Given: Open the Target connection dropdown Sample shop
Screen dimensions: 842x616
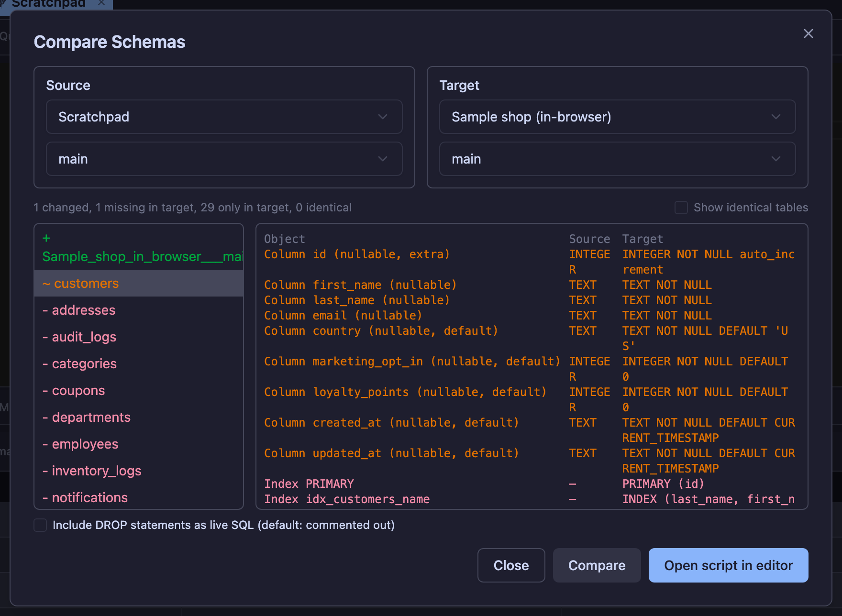Looking at the screenshot, I should tap(617, 117).
